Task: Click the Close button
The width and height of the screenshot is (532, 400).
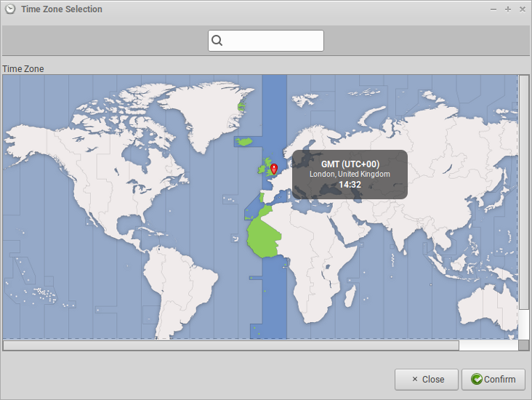Action: [x=427, y=380]
